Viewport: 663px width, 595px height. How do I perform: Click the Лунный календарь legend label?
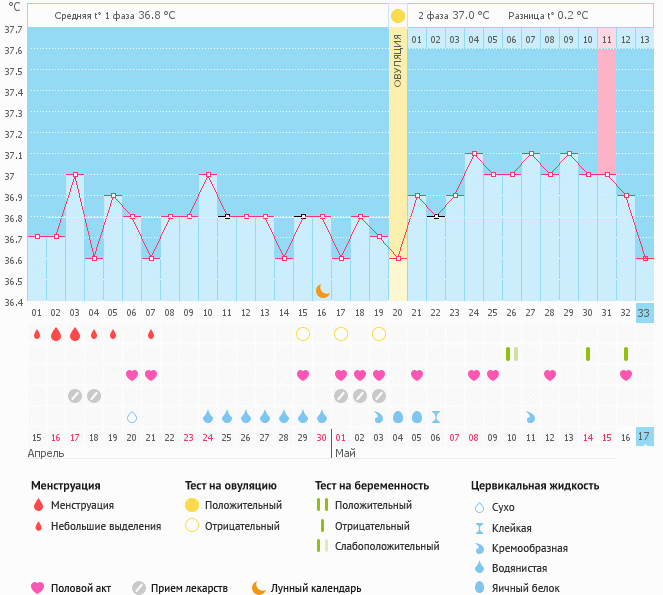[318, 588]
